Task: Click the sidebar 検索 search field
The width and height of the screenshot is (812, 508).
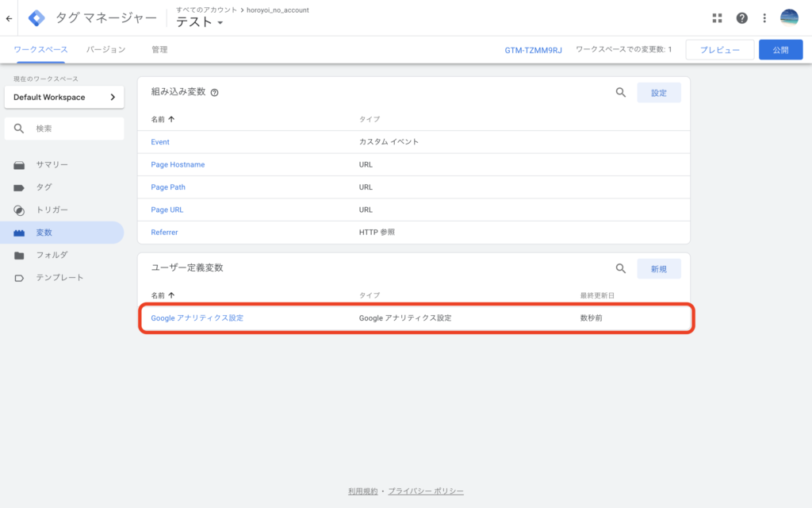Action: click(64, 129)
